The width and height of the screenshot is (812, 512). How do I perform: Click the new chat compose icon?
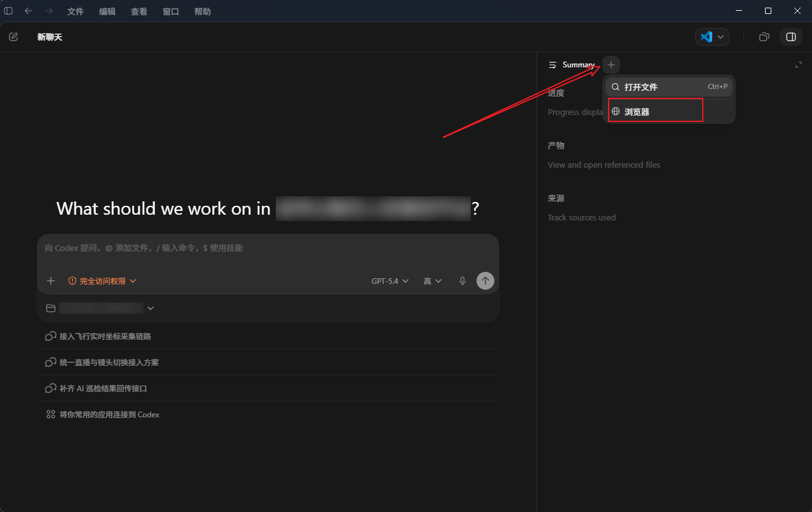13,37
